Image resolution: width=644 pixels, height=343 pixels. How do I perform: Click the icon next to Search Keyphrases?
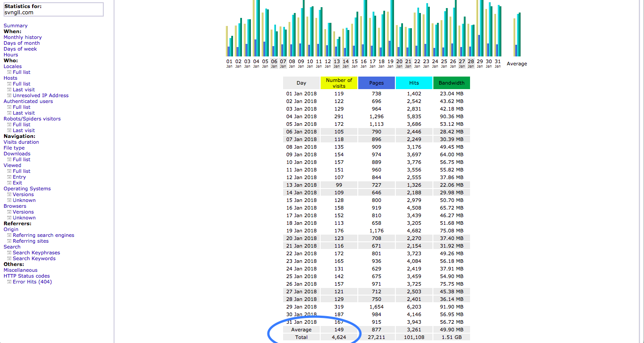[x=9, y=253]
